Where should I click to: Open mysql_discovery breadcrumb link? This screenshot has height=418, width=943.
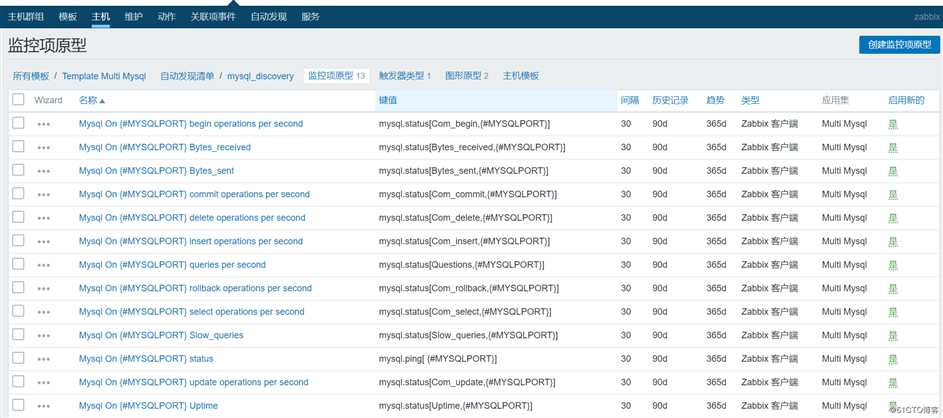tap(260, 76)
